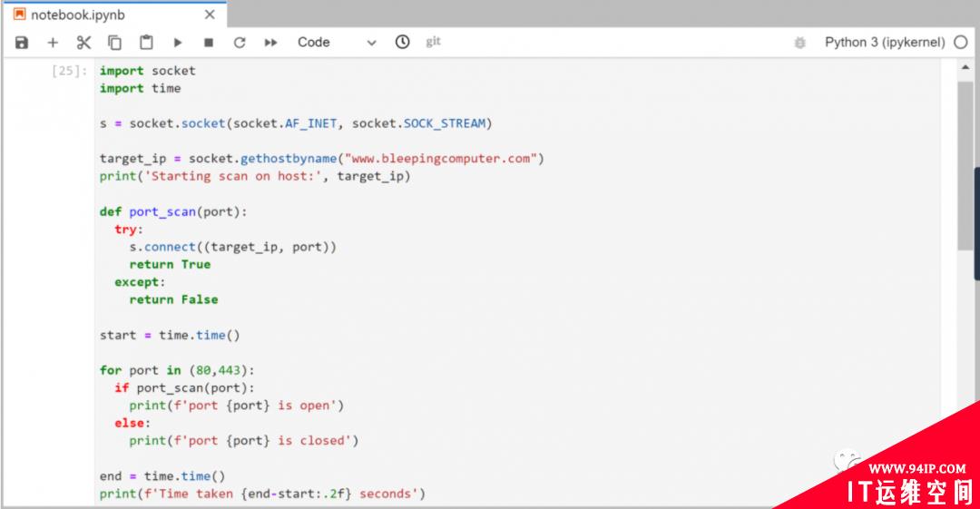
Task: Click the 'Time taken' print statement
Action: [262, 494]
